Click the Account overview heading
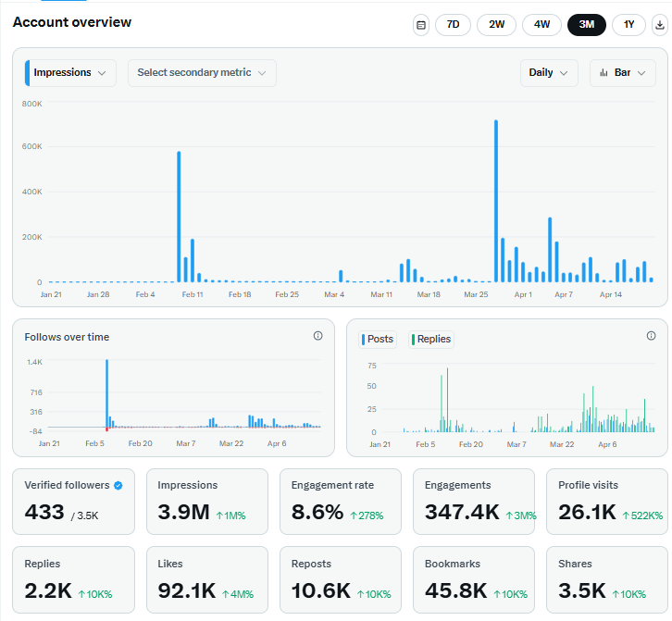Screen dimensions: 672x621 (x=72, y=22)
